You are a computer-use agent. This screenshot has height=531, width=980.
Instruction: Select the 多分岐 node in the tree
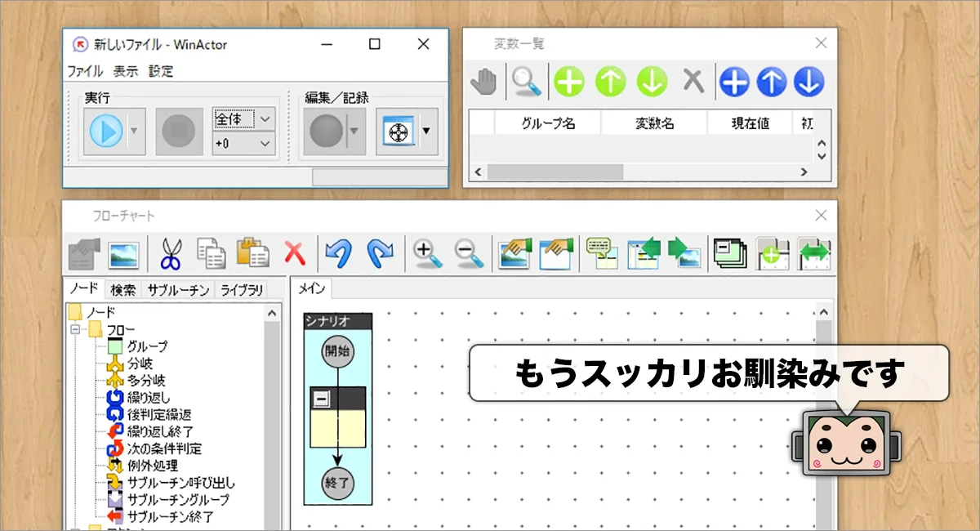[x=146, y=381]
